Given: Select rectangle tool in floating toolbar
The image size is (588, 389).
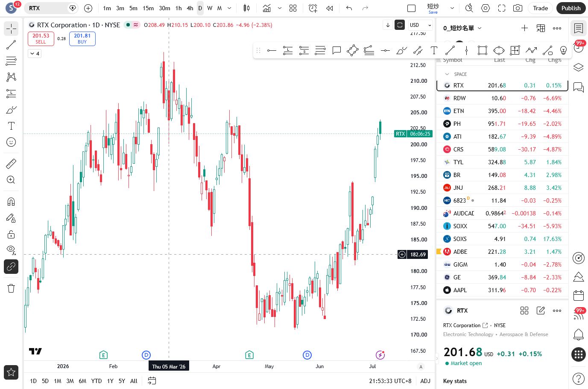Looking at the screenshot, I should coord(483,50).
